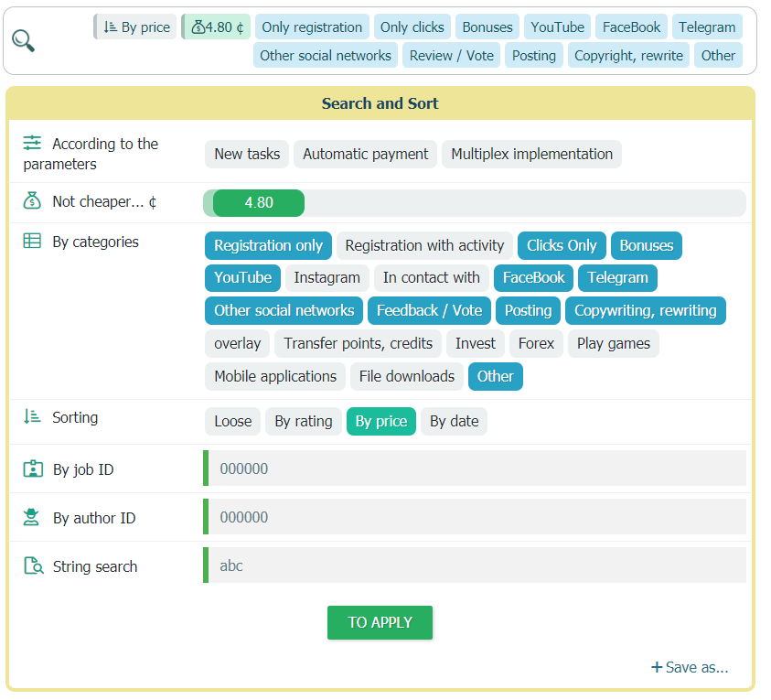The width and height of the screenshot is (771, 700).
Task: Click Only clicks tag in top bar
Action: 412,27
